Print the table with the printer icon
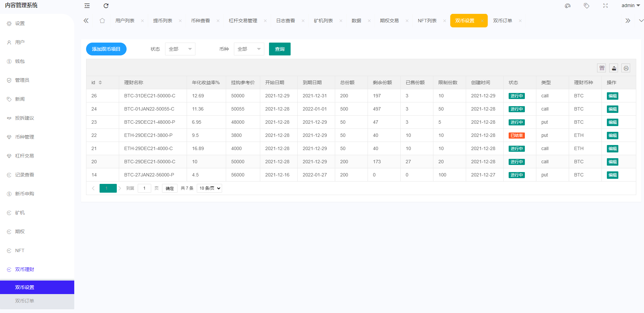The height and width of the screenshot is (313, 644). 626,68
